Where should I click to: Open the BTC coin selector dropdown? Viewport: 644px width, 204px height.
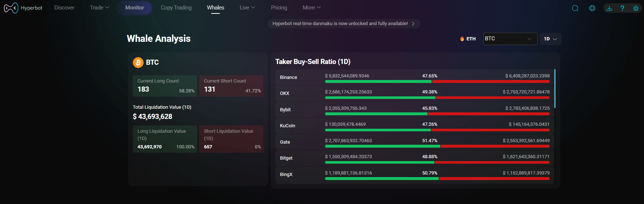pos(510,39)
